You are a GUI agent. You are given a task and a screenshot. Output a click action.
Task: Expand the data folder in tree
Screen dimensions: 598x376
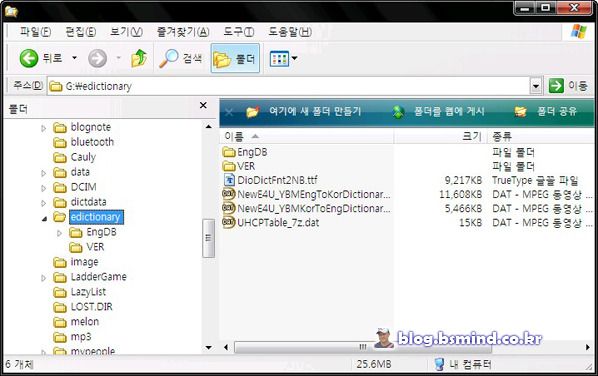point(43,173)
